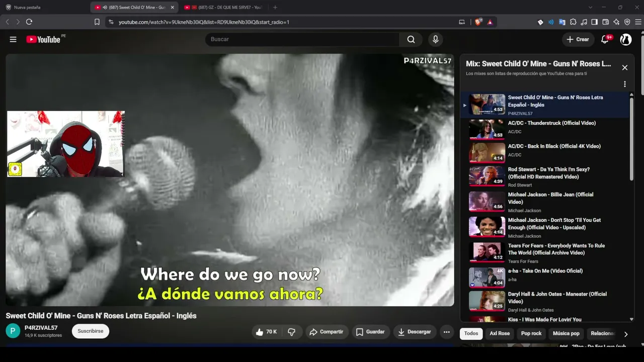Open more actions three-dot menu under video
Image resolution: width=644 pixels, height=362 pixels.
coord(446,332)
